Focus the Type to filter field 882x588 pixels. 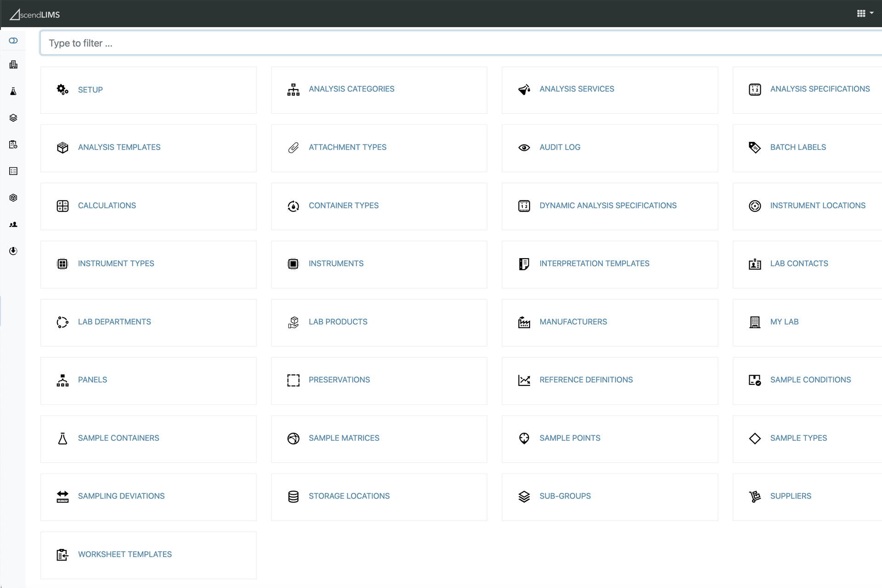(459, 43)
